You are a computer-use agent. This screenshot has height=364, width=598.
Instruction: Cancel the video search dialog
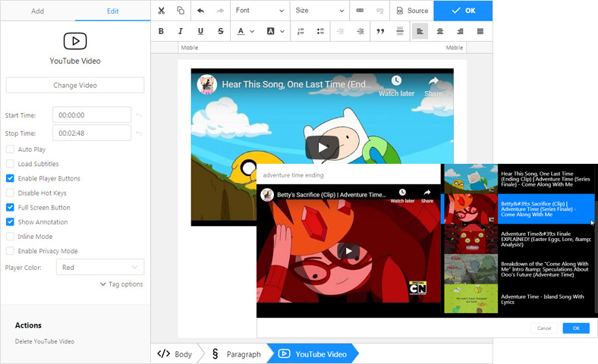(544, 328)
